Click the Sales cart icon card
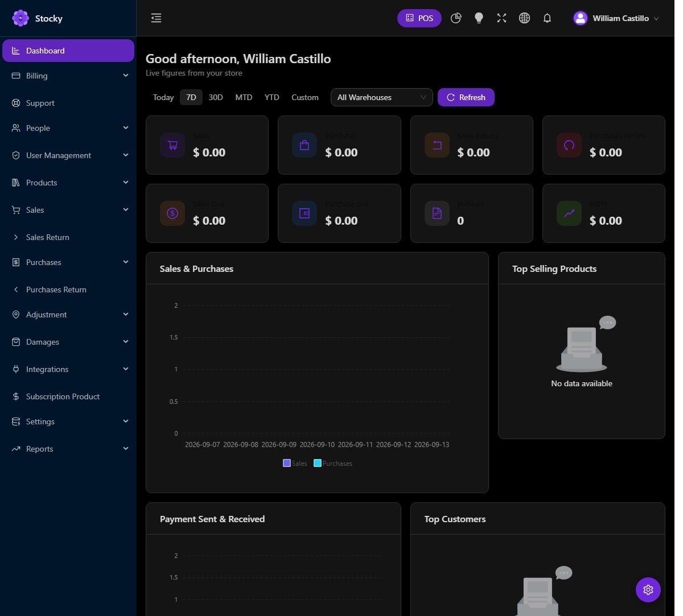Viewport: 683px width, 616px height. 172,145
